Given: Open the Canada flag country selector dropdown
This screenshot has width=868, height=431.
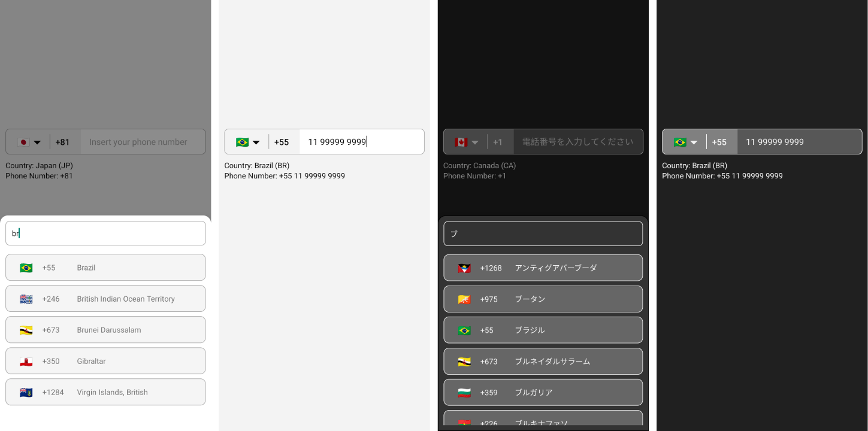Looking at the screenshot, I should click(466, 142).
